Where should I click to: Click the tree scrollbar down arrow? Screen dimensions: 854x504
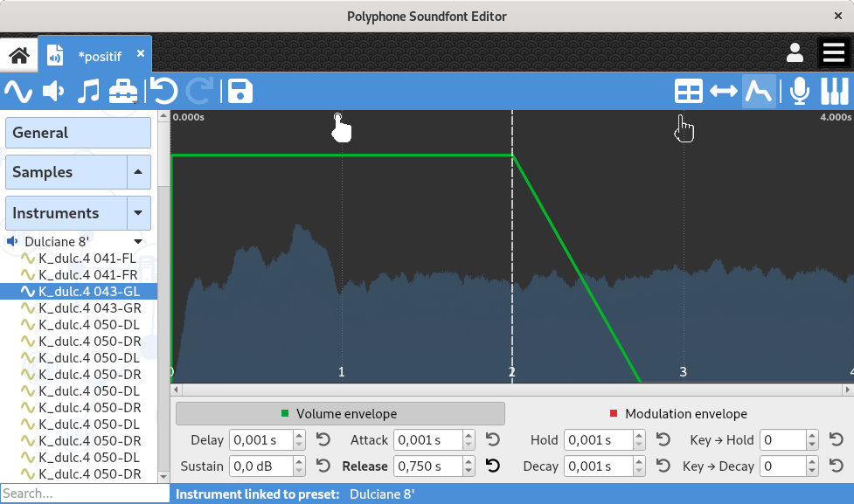coord(163,477)
